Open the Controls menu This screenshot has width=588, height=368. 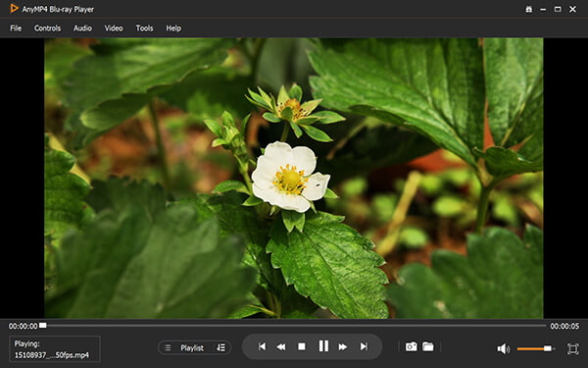pyautogui.click(x=47, y=28)
